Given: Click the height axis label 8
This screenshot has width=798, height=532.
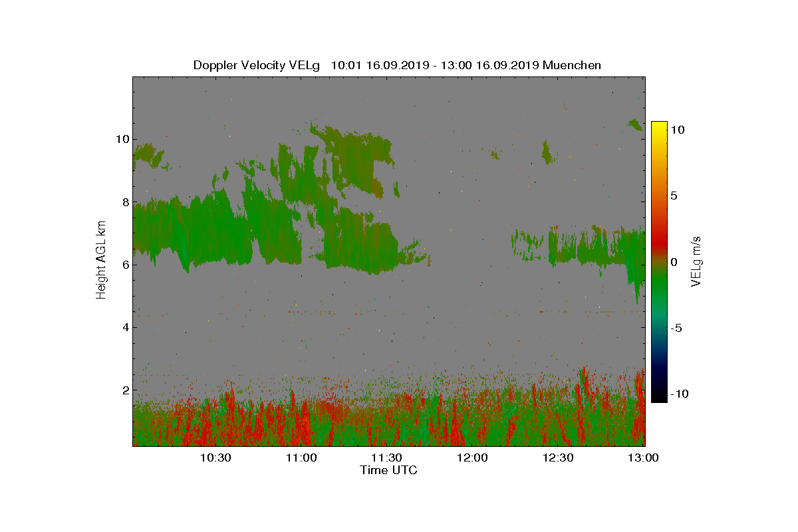Looking at the screenshot, I should pos(124,201).
